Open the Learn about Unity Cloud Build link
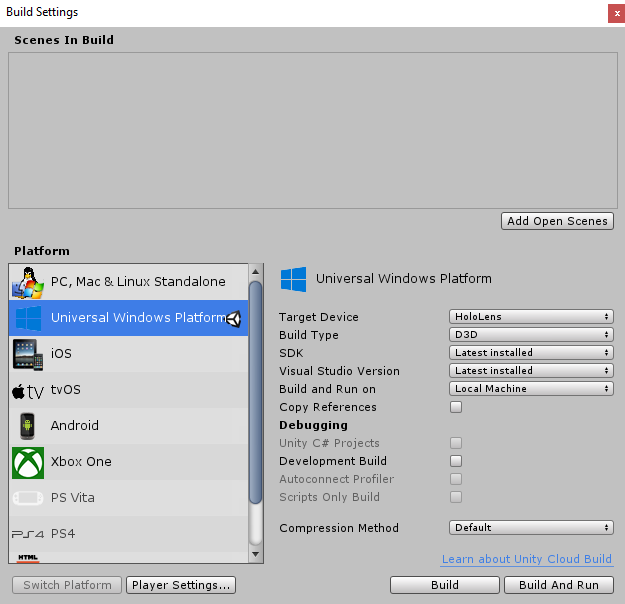 527,559
